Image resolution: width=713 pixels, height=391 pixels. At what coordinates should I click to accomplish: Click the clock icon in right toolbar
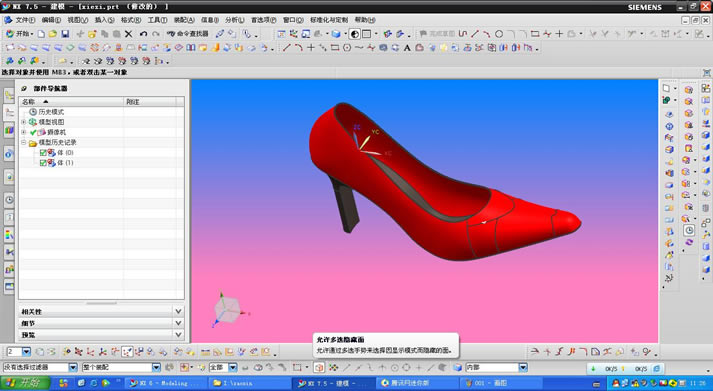coord(689,230)
